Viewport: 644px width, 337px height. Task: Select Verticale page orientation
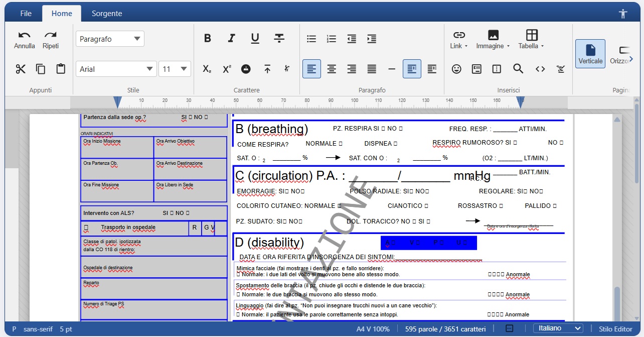click(590, 54)
